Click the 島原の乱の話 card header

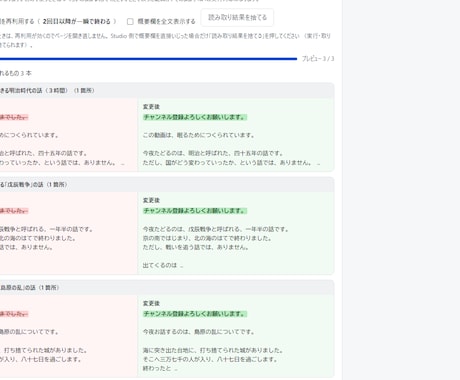(167, 287)
